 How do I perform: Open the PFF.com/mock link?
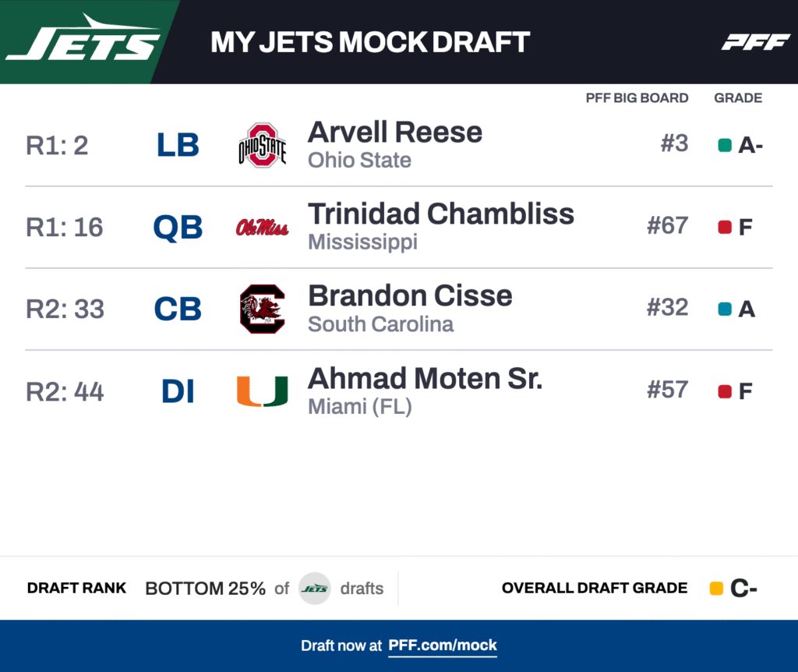click(x=442, y=645)
